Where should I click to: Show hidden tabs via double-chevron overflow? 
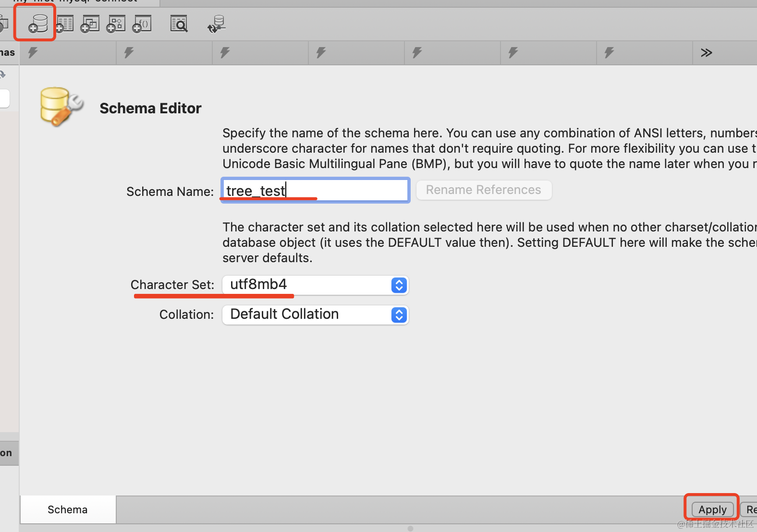[x=706, y=53]
